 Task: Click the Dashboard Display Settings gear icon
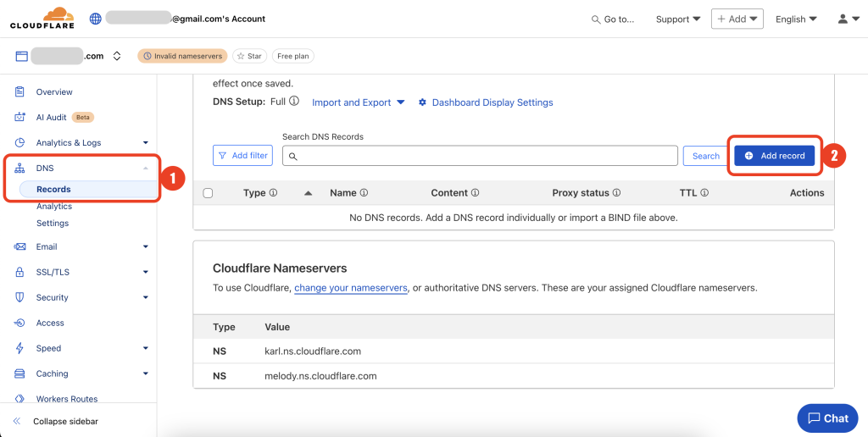(x=423, y=102)
